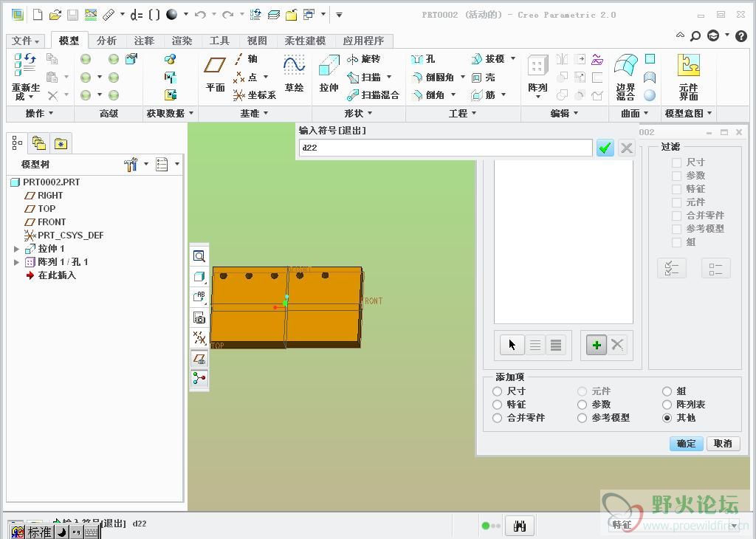Select the Swept Blend tool
This screenshot has width=756, height=539.
(373, 95)
